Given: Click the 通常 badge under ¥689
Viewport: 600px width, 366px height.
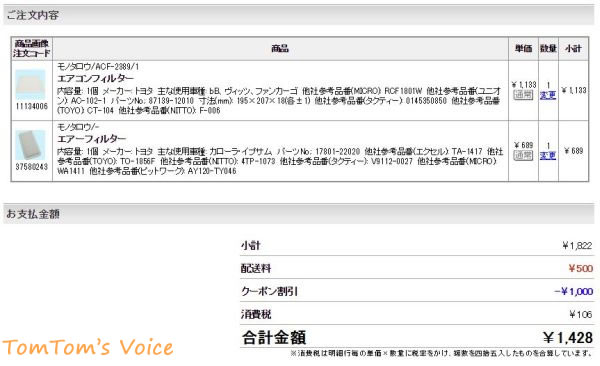Looking at the screenshot, I should click(x=523, y=155).
